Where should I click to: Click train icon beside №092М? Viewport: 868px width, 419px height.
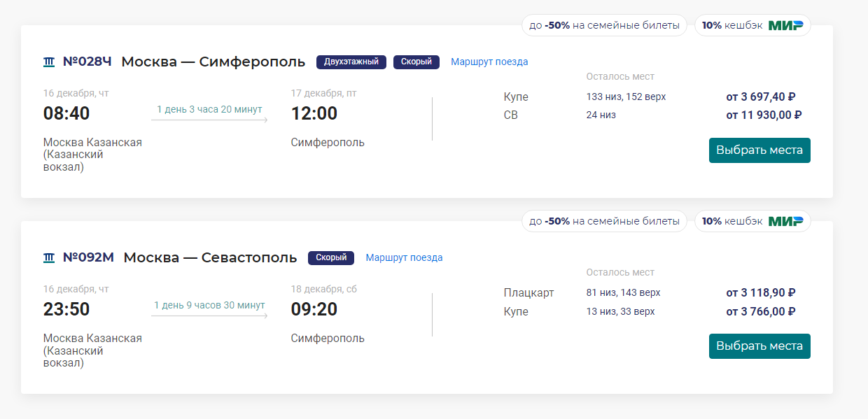(49, 257)
